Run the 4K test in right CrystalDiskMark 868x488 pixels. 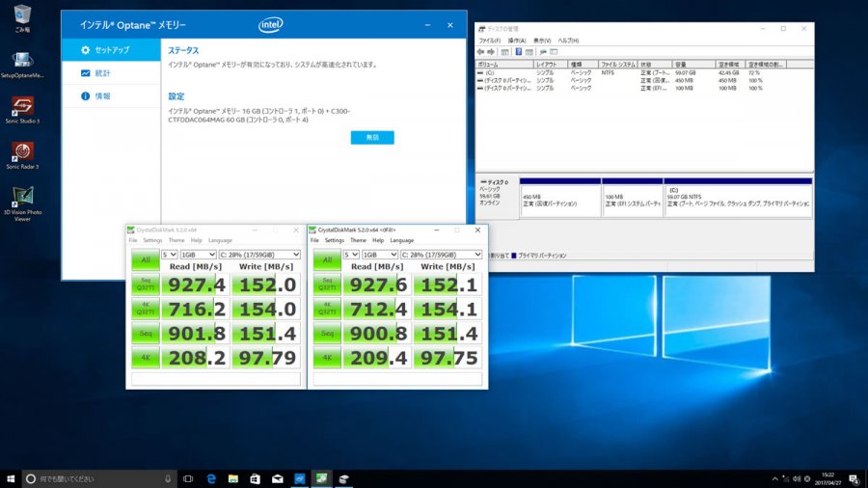tap(326, 359)
